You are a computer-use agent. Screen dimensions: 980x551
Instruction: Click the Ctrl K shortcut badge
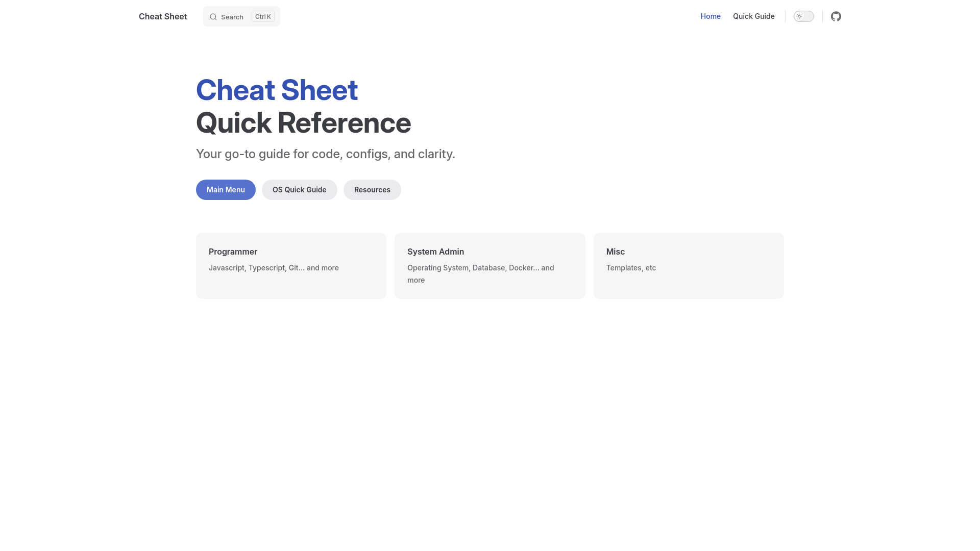coord(263,16)
